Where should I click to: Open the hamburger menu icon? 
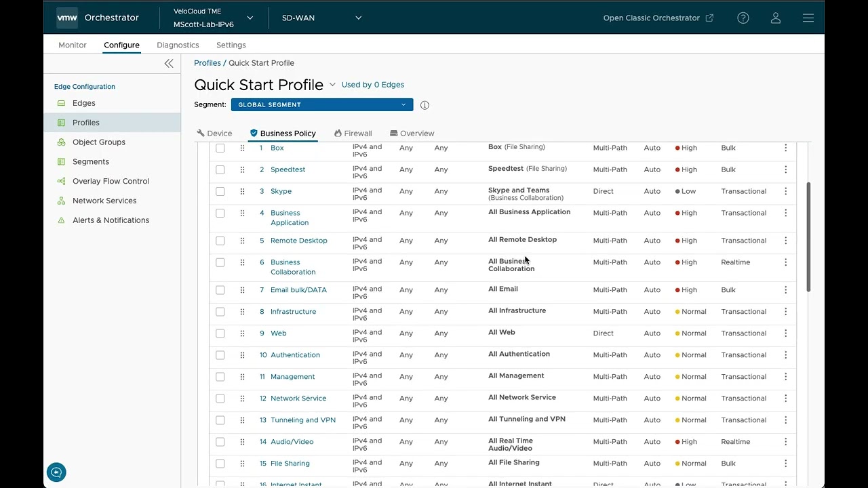pyautogui.click(x=808, y=18)
